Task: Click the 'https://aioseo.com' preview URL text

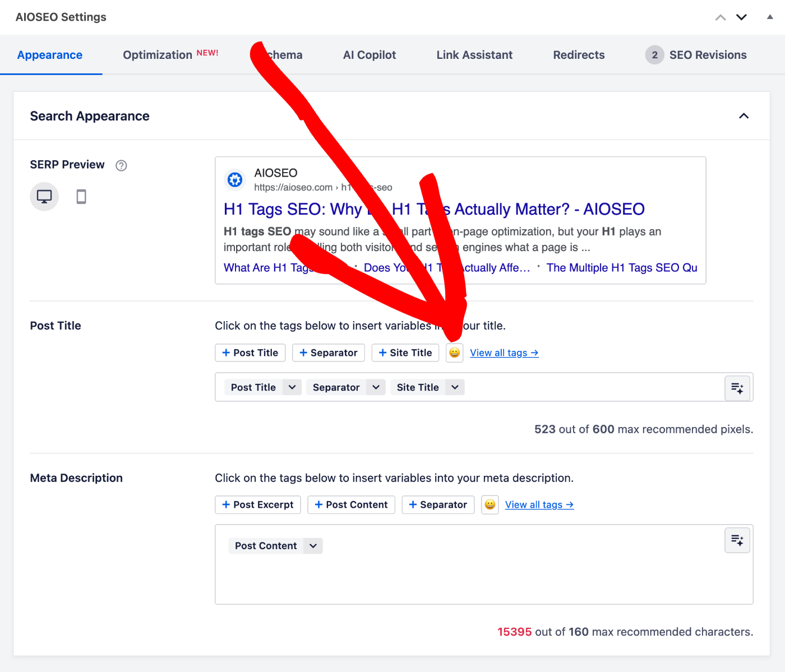Action: (x=293, y=188)
